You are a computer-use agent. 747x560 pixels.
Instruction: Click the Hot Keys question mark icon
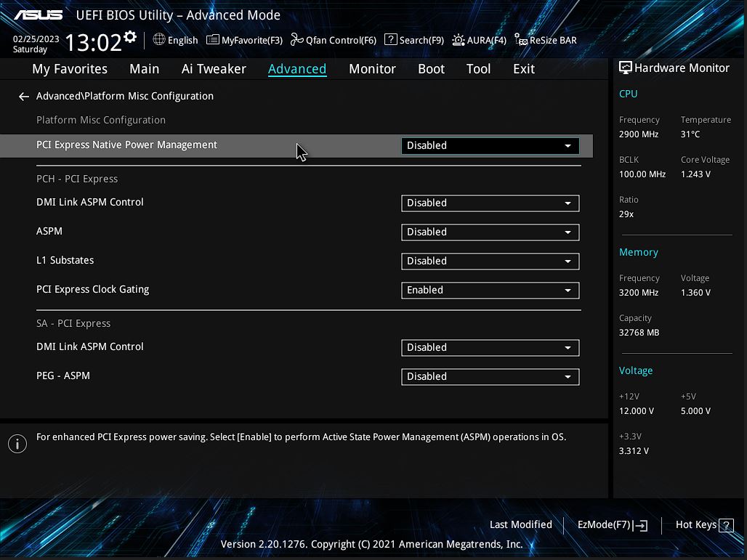(x=726, y=525)
